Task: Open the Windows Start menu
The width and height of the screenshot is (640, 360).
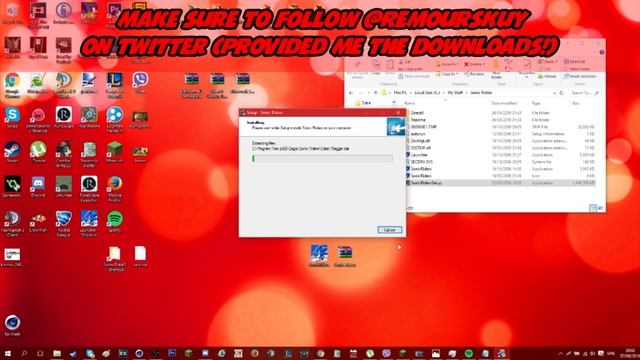Action: [7, 353]
